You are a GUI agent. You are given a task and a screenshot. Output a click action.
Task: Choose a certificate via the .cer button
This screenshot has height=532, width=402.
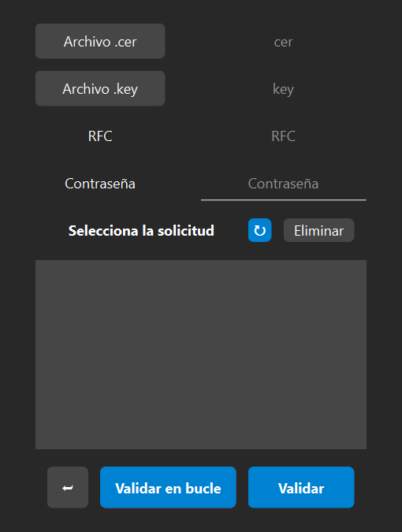100,42
